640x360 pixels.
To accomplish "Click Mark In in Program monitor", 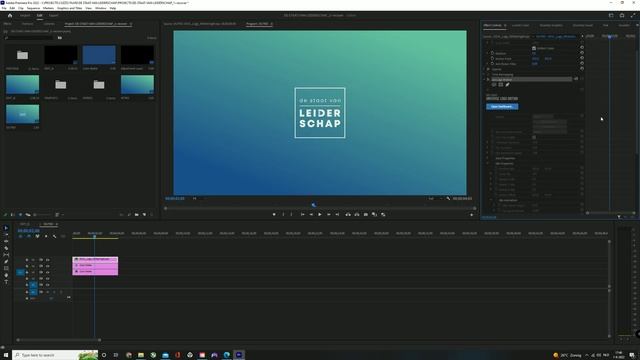I will point(283,214).
